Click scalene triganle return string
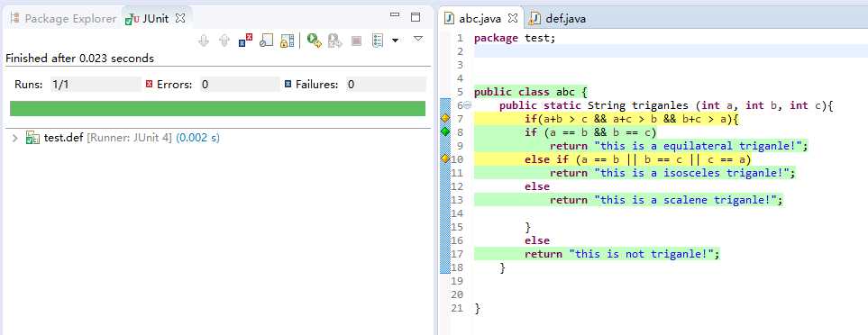The image size is (868, 335). pos(685,200)
